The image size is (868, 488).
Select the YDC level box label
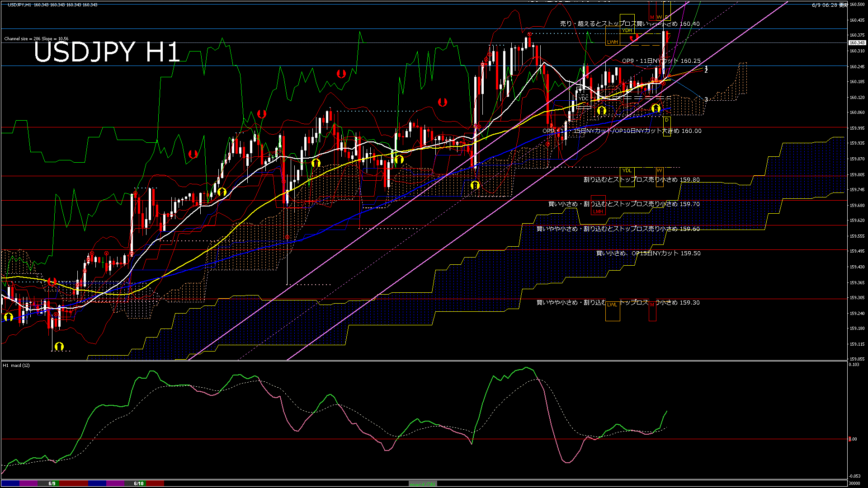click(x=583, y=98)
